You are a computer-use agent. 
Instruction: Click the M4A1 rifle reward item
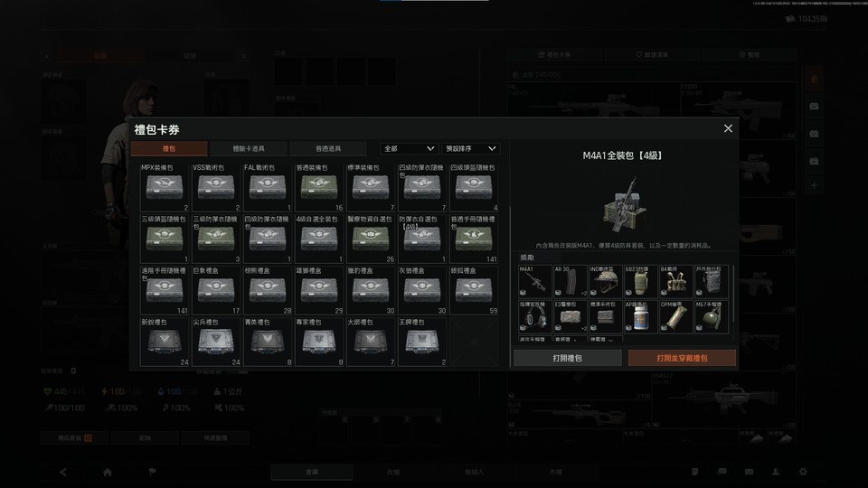click(x=534, y=282)
